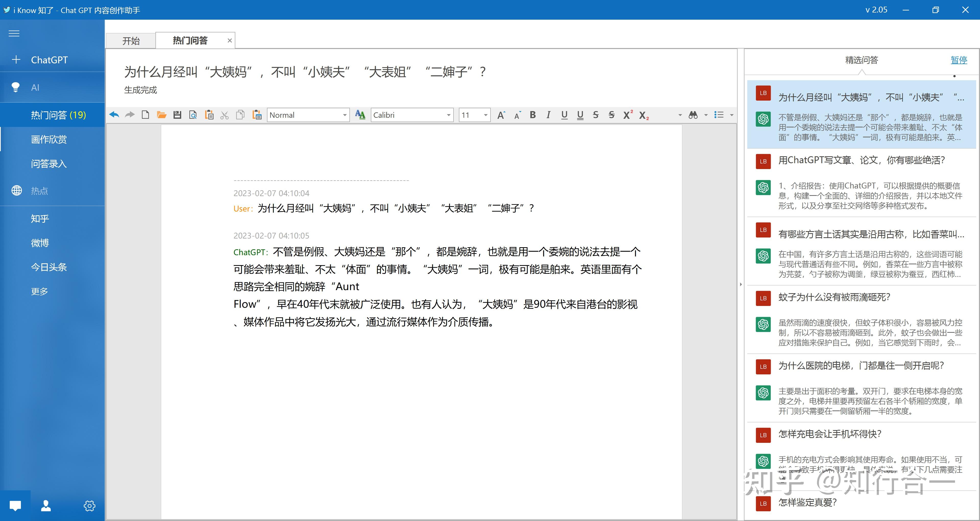Toggle bold formatting
The height and width of the screenshot is (521, 980).
click(533, 115)
